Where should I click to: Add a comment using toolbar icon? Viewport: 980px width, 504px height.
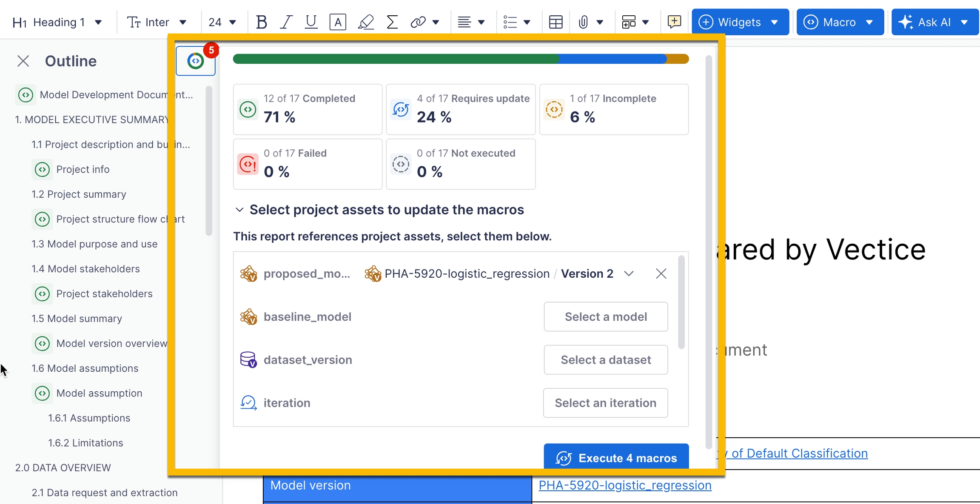[674, 22]
